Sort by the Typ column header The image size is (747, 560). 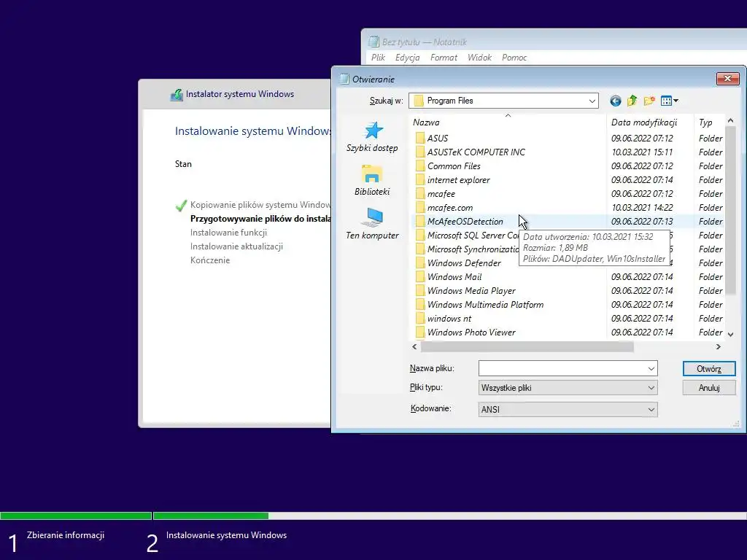point(709,122)
